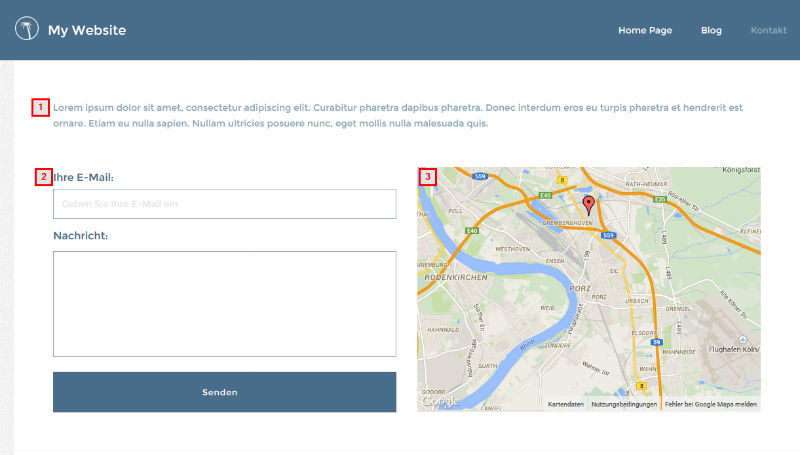Focus the Ihre E-Mail input field
Image resolution: width=800 pixels, height=455 pixels.
pyautogui.click(x=224, y=204)
